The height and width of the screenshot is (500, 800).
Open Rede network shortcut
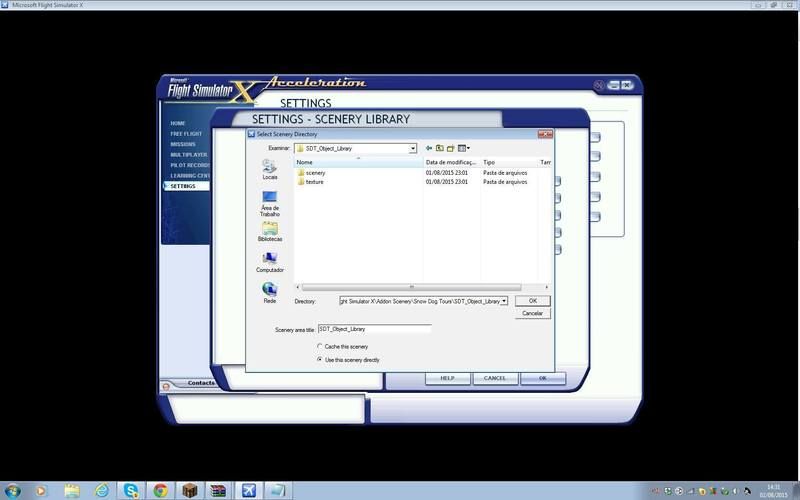[270, 293]
